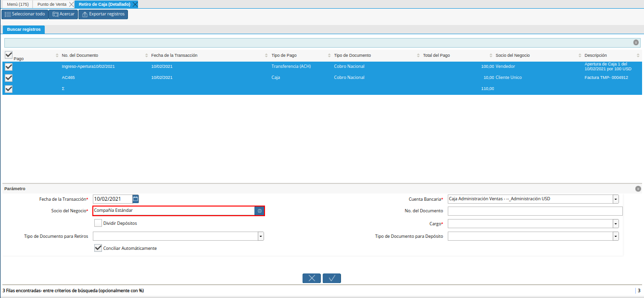The height and width of the screenshot is (298, 644).
Task: Open calendar picker for Fecha de la Transacción
Action: coord(136,199)
